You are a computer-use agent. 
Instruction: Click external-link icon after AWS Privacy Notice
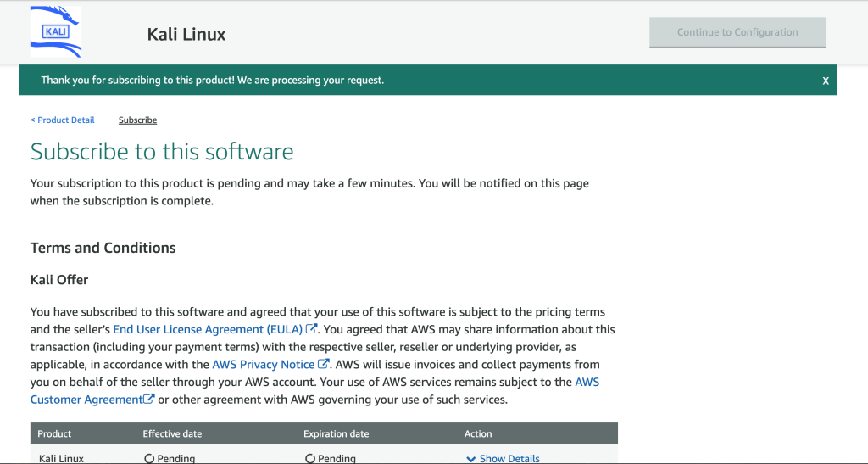tap(323, 364)
